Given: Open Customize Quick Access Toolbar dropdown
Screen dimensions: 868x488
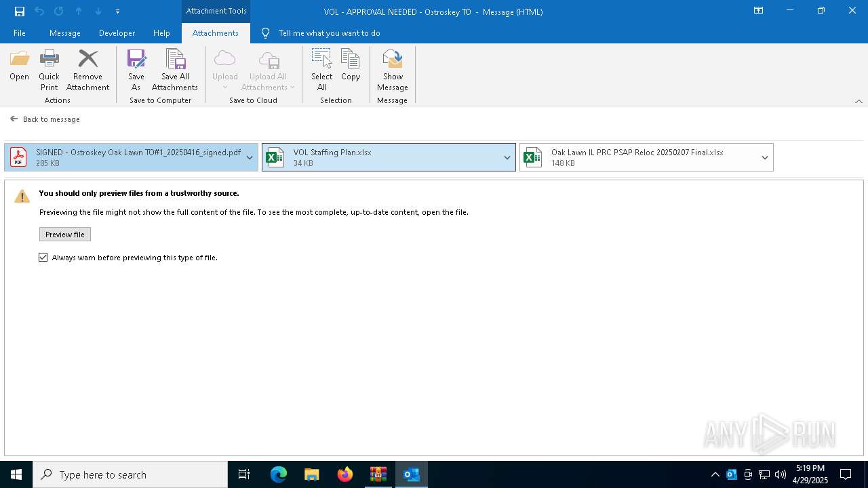Looking at the screenshot, I should [117, 12].
